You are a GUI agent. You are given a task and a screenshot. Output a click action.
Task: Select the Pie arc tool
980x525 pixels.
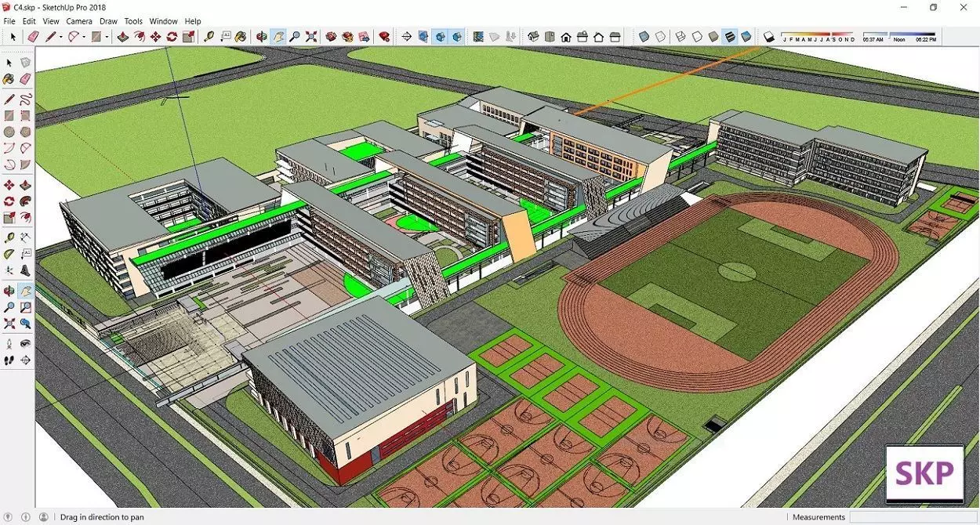tap(25, 165)
